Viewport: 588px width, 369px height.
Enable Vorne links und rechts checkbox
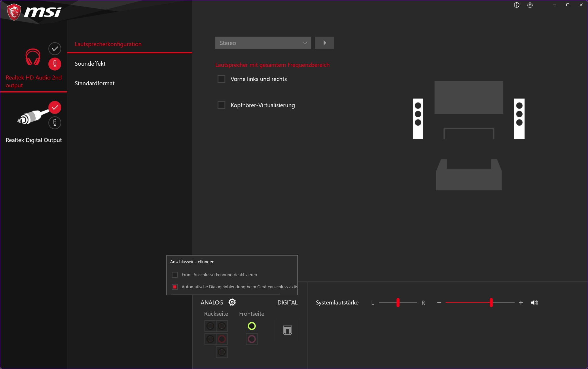pyautogui.click(x=221, y=79)
